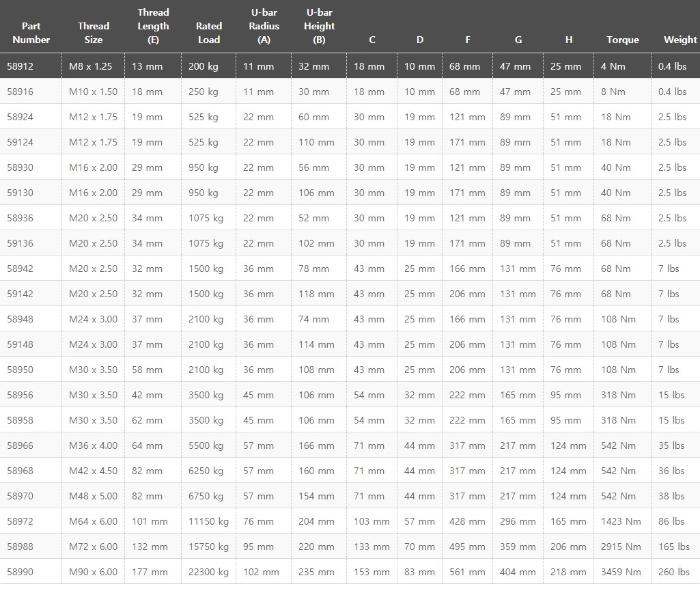Click the Rated Load column header
Viewport: 700px width, 593px height.
click(x=208, y=33)
